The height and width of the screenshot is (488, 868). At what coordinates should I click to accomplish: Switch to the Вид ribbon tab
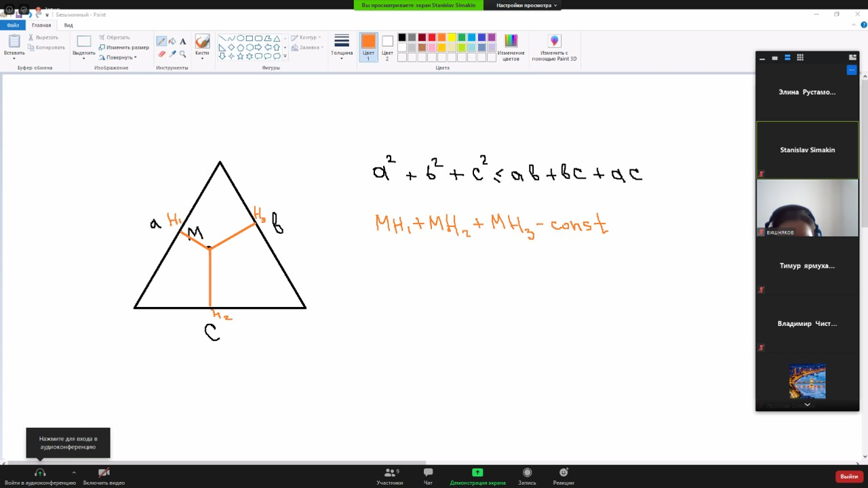pyautogui.click(x=68, y=25)
